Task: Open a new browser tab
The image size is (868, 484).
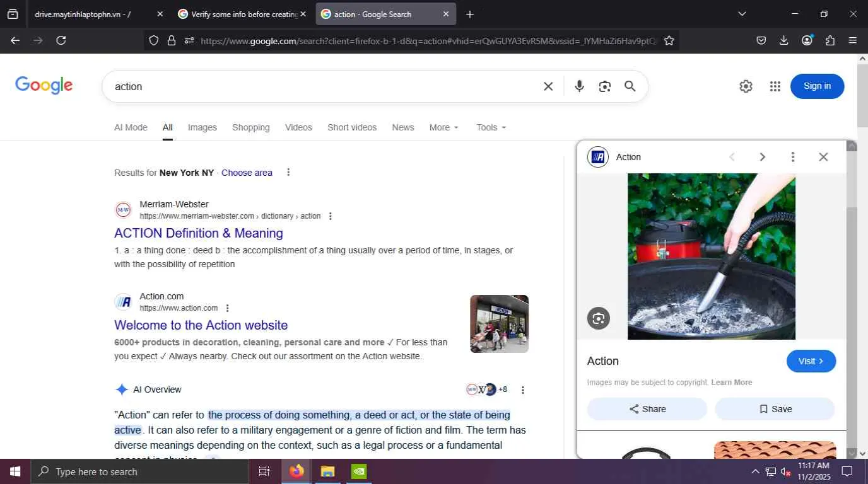Action: 470,14
